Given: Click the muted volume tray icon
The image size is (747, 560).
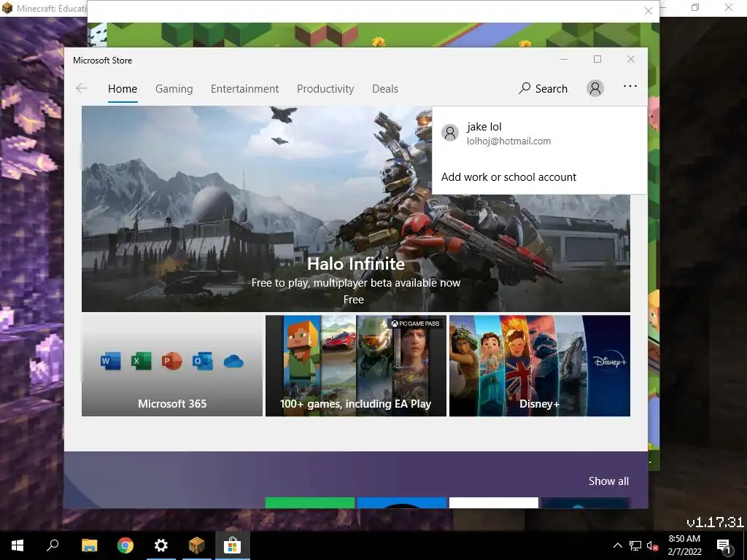Looking at the screenshot, I should coord(652,545).
